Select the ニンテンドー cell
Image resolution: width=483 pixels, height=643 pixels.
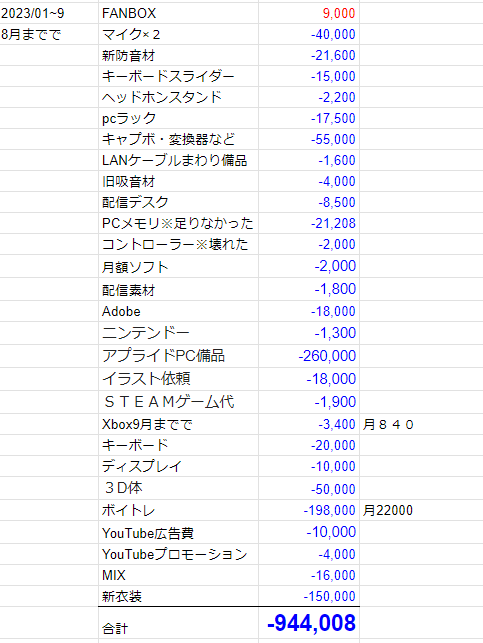(178, 333)
